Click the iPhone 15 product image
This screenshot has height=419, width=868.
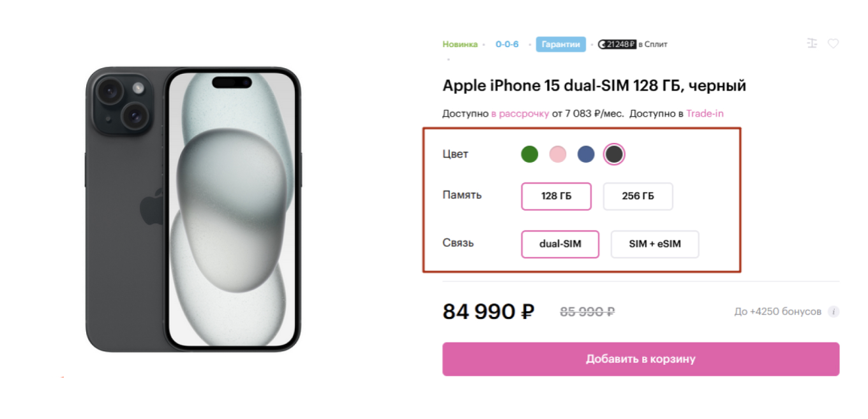[193, 209]
